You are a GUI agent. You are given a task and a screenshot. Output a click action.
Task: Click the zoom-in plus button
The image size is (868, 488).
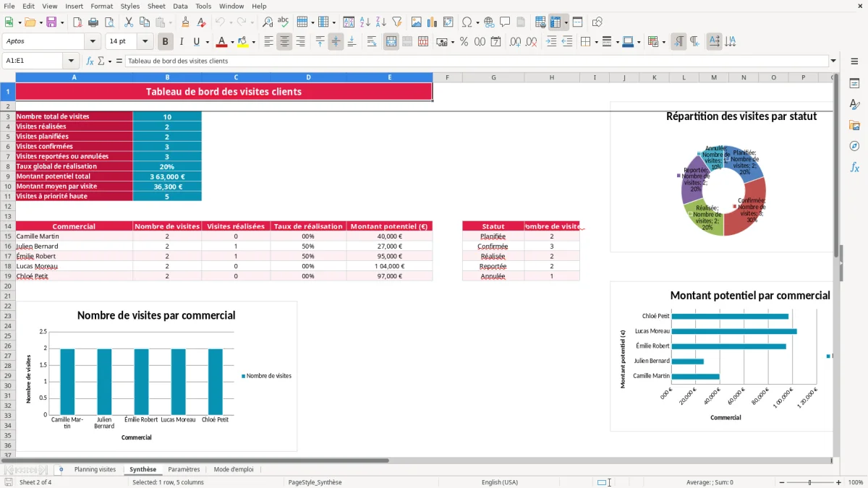coord(839,482)
